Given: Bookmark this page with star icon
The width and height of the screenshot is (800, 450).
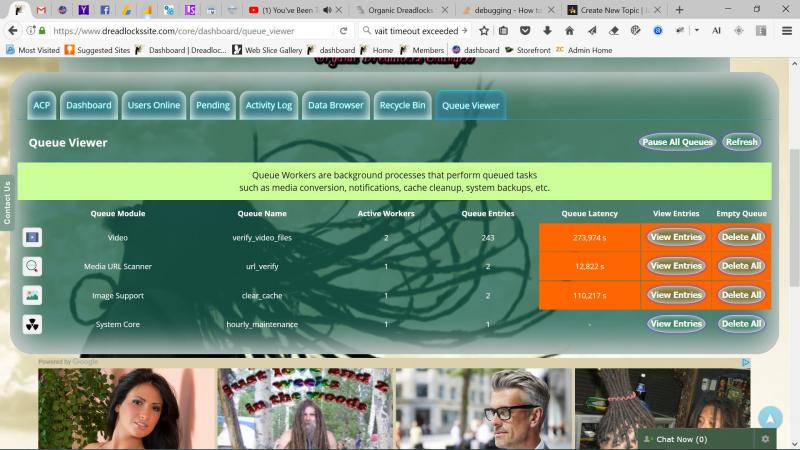Looking at the screenshot, I should tap(484, 31).
